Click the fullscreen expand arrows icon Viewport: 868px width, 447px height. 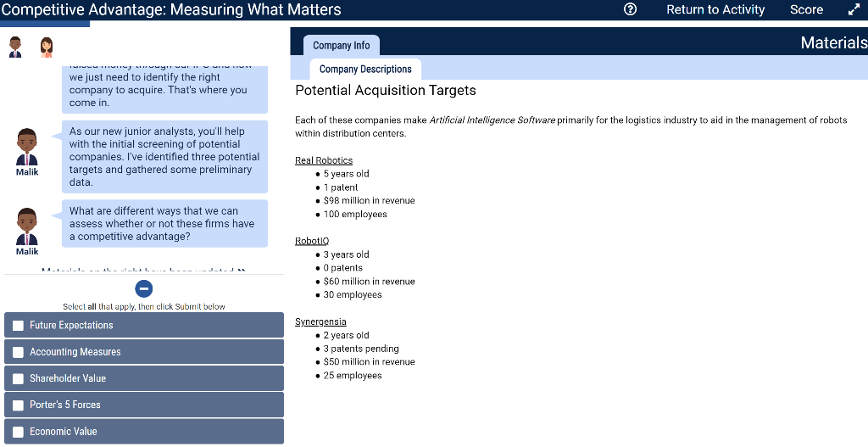pos(854,9)
